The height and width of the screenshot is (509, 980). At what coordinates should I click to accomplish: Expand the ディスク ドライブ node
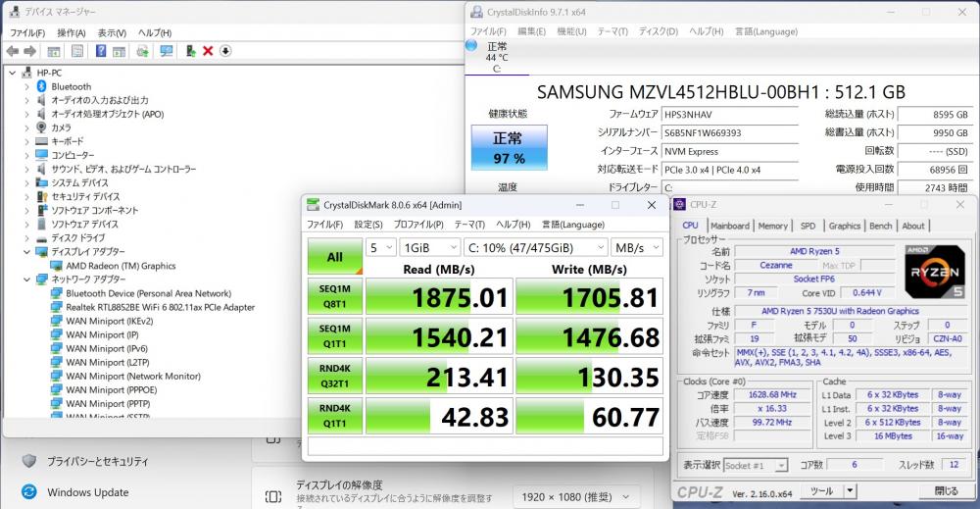[x=26, y=238]
